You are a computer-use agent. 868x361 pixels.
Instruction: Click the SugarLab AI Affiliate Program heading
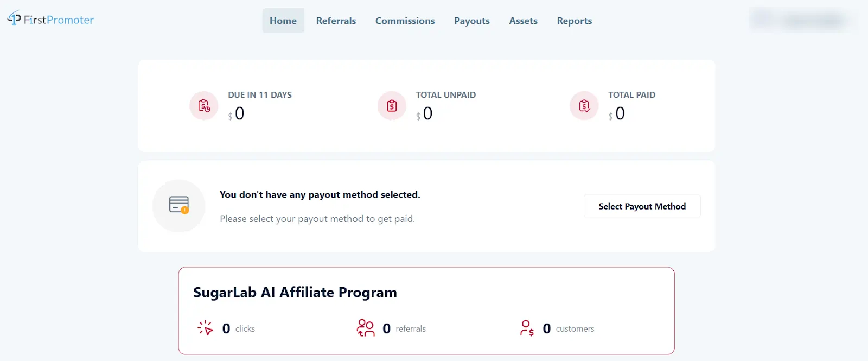[295, 292]
